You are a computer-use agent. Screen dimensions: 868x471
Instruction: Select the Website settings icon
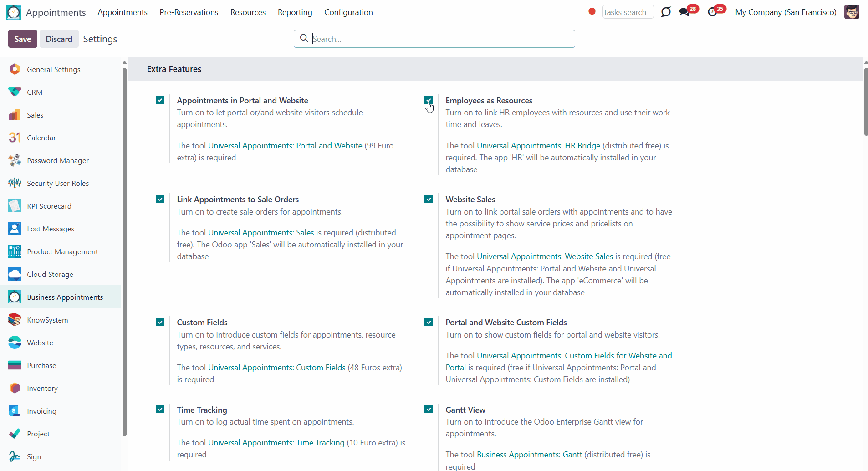tap(15, 343)
